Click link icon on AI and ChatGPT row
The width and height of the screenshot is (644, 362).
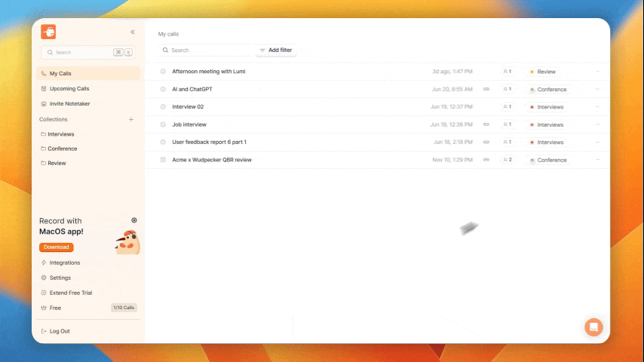coord(486,89)
